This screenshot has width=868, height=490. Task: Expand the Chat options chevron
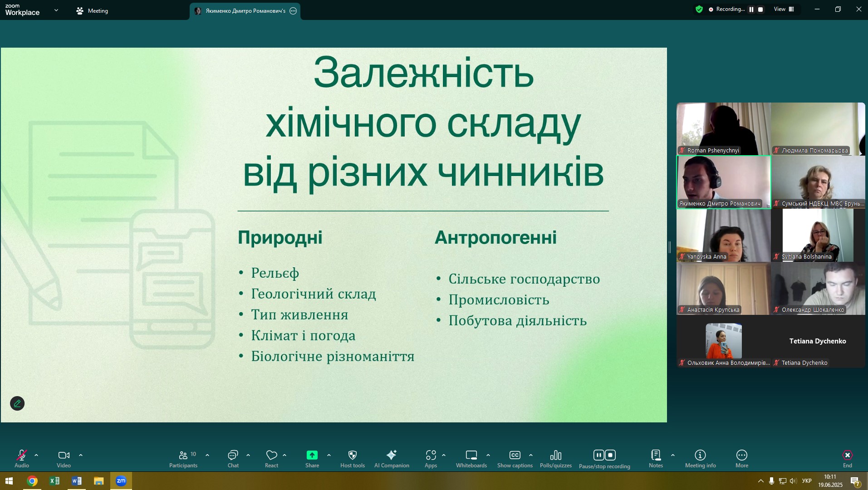(x=248, y=455)
